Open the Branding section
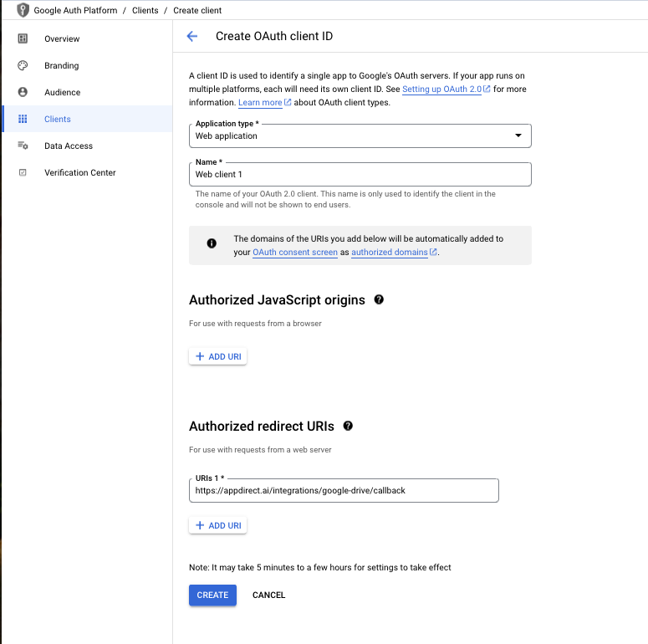 click(87, 65)
